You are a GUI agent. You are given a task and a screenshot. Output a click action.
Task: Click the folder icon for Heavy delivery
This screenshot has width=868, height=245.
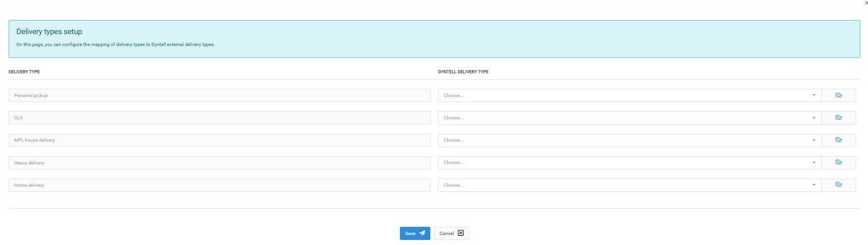tap(838, 162)
